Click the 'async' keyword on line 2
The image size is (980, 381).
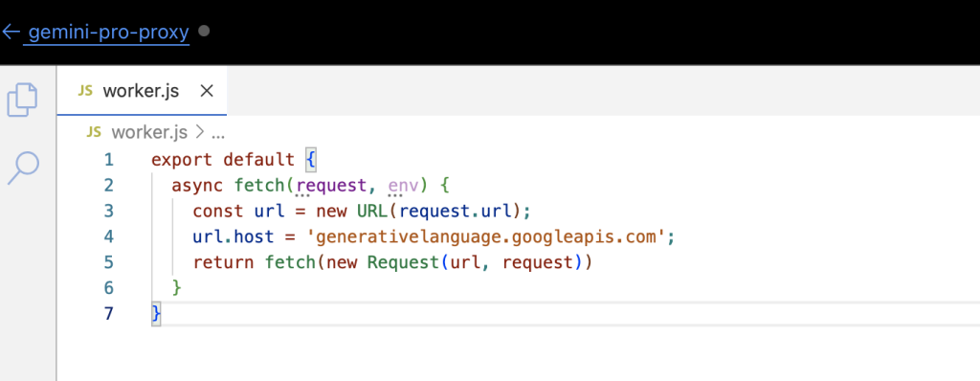pos(197,186)
